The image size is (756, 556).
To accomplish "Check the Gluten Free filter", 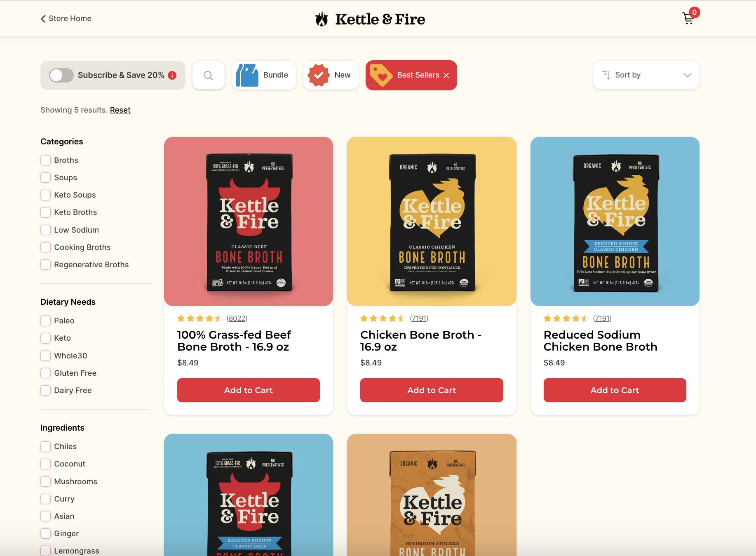I will point(46,373).
